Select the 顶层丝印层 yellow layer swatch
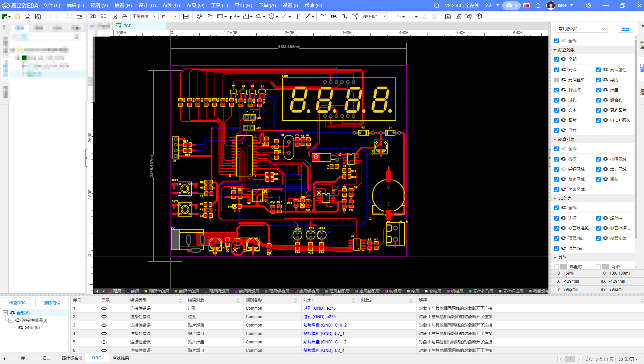The width and height of the screenshot is (644, 364). (x=146, y=291)
